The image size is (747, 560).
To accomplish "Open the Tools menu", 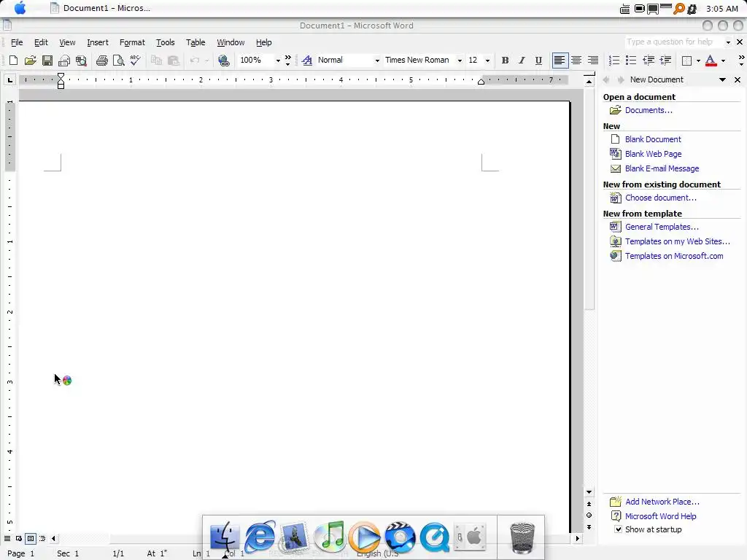I will (166, 42).
